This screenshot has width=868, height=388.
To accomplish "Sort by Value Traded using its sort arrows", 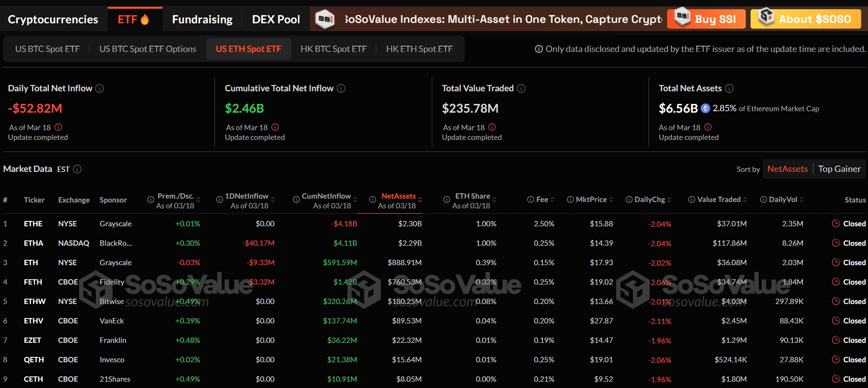I will pyautogui.click(x=745, y=200).
